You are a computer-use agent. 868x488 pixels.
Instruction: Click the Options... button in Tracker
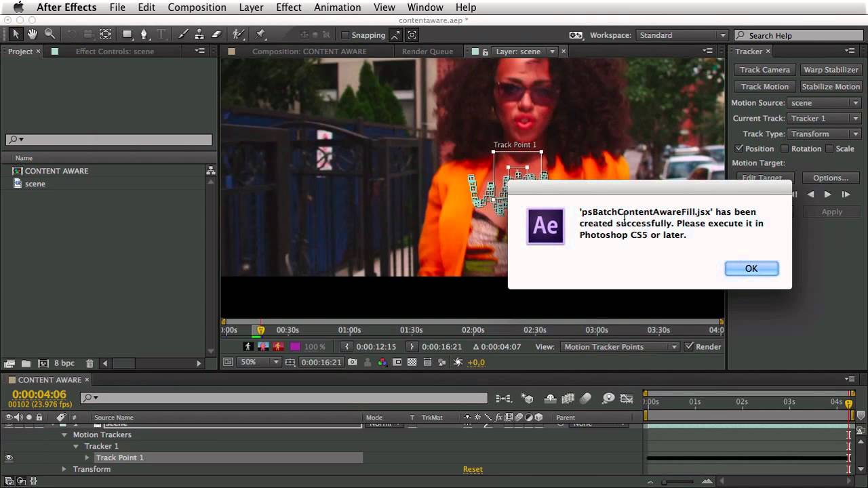(x=831, y=178)
